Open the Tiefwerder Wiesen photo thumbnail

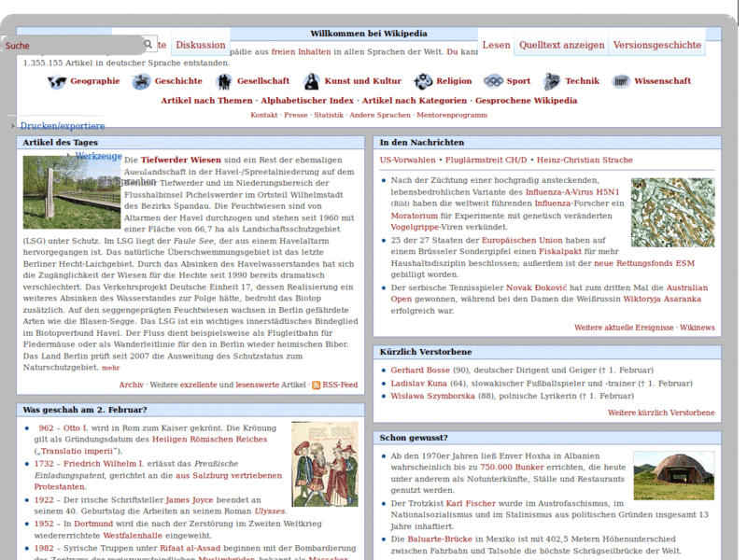72,192
